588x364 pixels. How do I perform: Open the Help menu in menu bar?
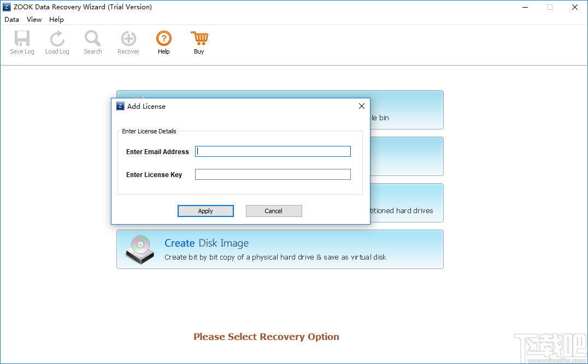[56, 20]
